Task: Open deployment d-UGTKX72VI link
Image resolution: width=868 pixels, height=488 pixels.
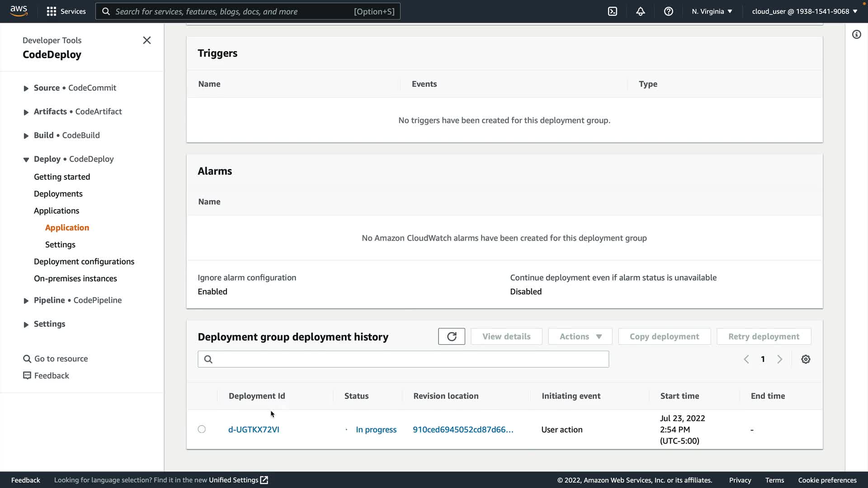Action: pos(254,430)
